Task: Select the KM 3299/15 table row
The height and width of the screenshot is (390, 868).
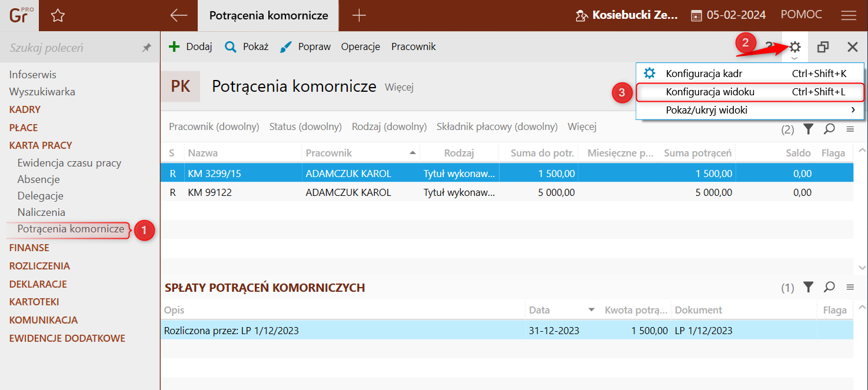Action: [507, 174]
